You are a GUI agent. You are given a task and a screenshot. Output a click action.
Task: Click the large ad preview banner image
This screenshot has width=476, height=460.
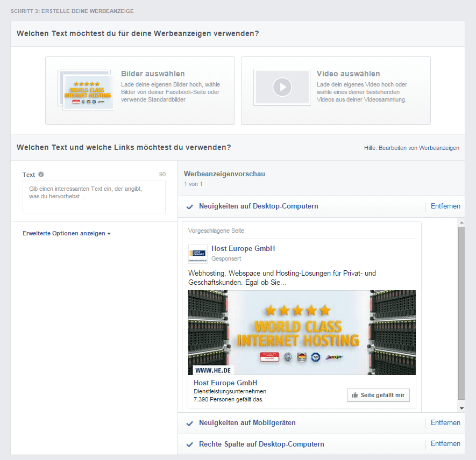point(302,333)
